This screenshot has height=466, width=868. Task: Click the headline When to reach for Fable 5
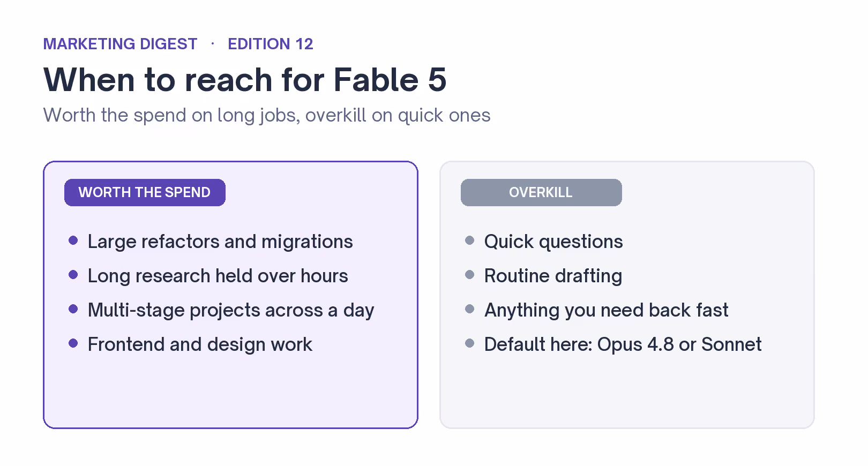245,80
